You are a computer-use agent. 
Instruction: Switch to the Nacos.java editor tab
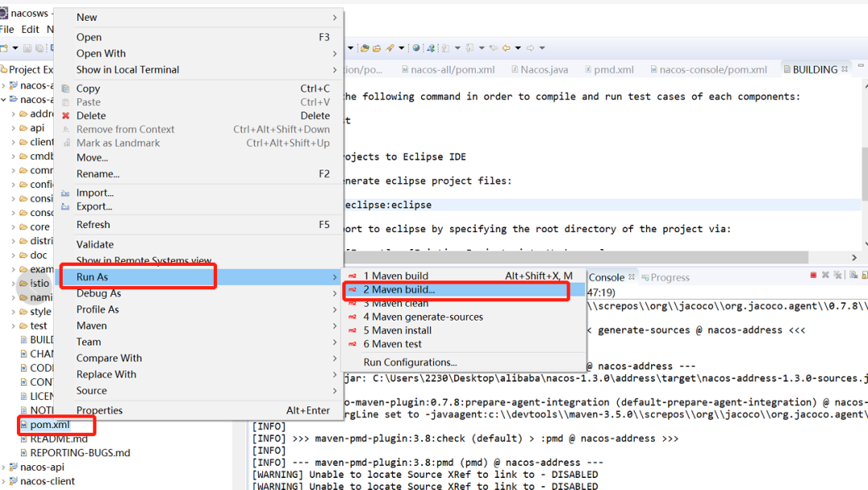tap(540, 70)
